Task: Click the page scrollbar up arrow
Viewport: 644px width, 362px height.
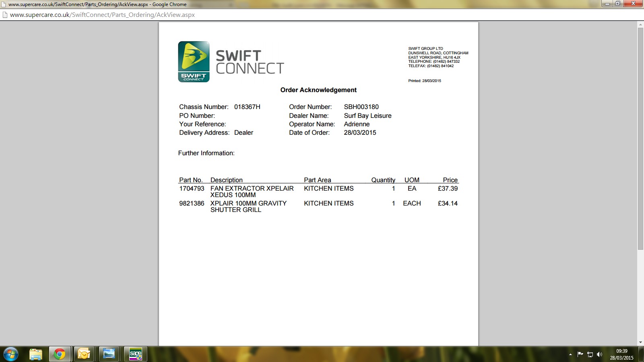Action: pyautogui.click(x=640, y=25)
